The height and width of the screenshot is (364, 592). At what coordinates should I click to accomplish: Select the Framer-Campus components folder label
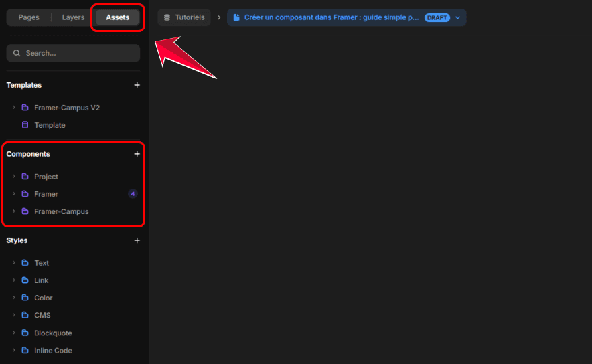coord(61,211)
